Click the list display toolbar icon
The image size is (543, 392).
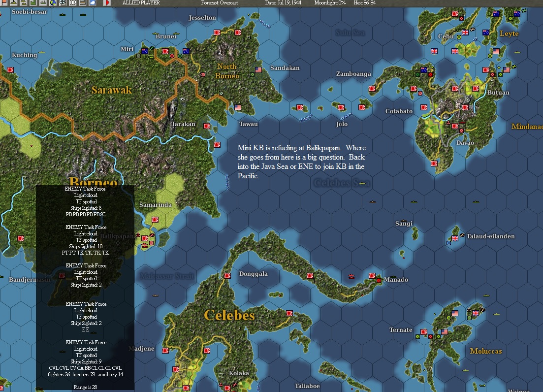[x=82, y=2]
